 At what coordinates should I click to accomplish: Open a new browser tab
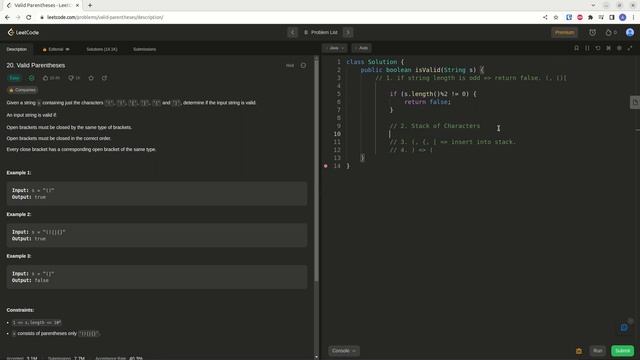90,5
